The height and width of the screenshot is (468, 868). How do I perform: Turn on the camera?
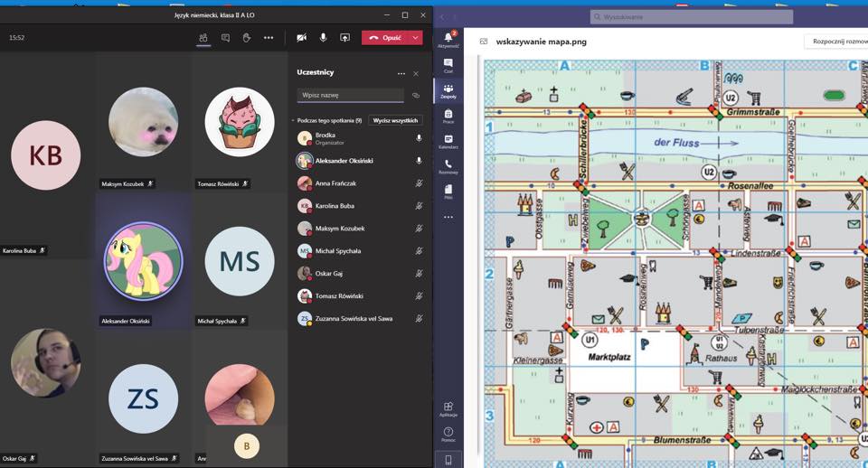pos(301,38)
